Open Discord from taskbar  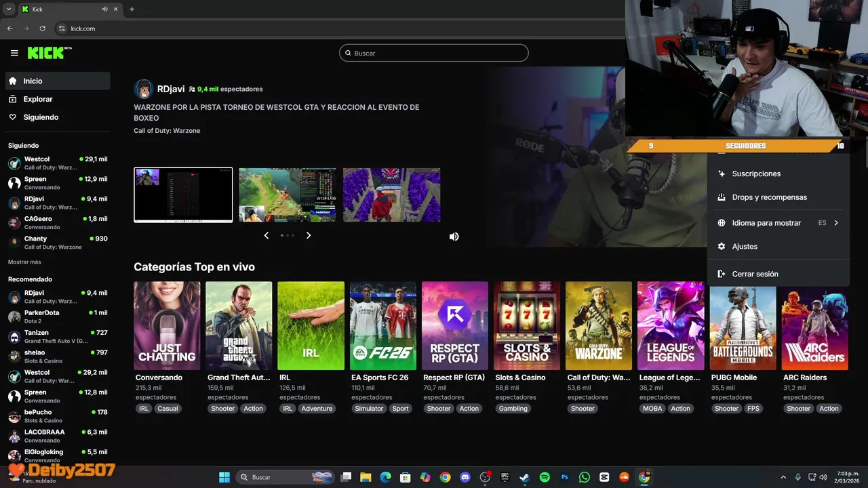[x=465, y=477]
